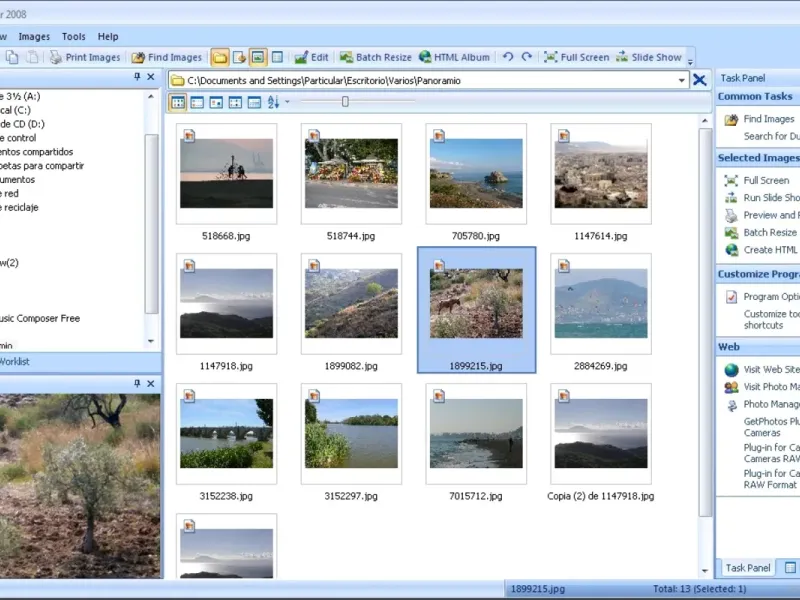Open the Images menu
Image resolution: width=800 pixels, height=600 pixels.
(34, 36)
